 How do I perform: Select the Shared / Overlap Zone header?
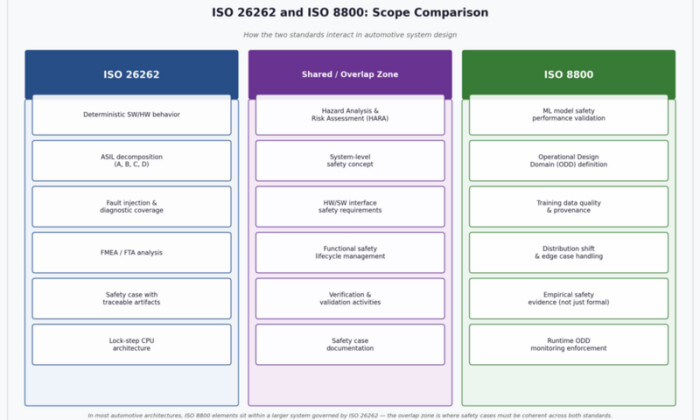349,74
